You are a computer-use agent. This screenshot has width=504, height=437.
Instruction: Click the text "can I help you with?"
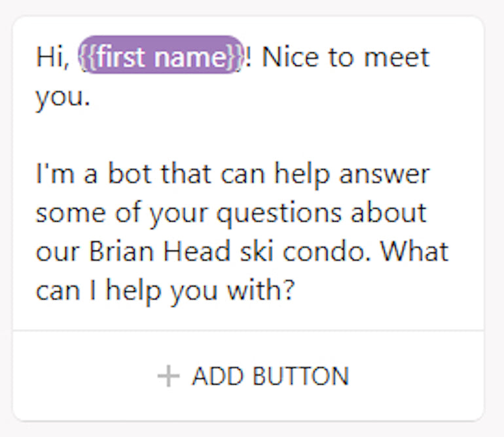point(163,290)
